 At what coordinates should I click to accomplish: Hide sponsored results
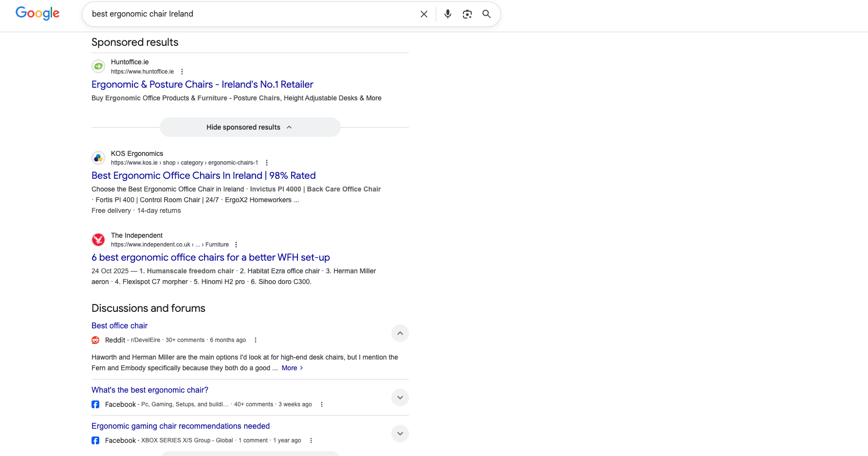(250, 127)
